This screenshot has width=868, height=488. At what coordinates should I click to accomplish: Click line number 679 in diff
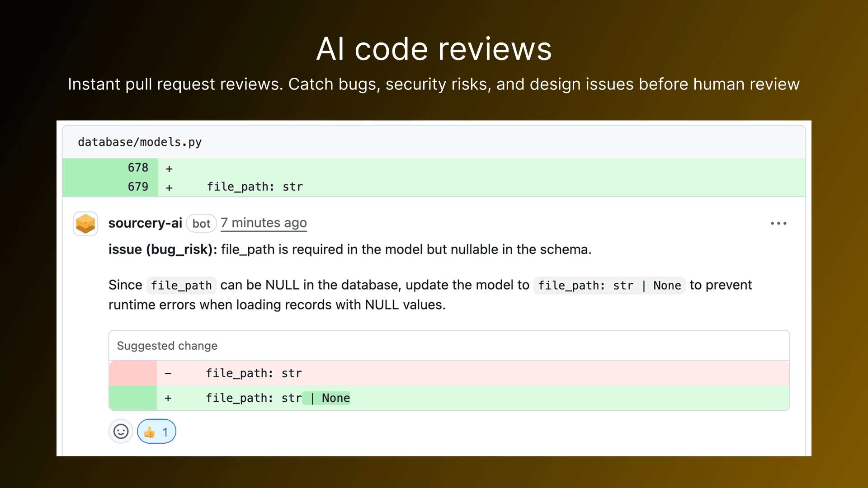(138, 187)
